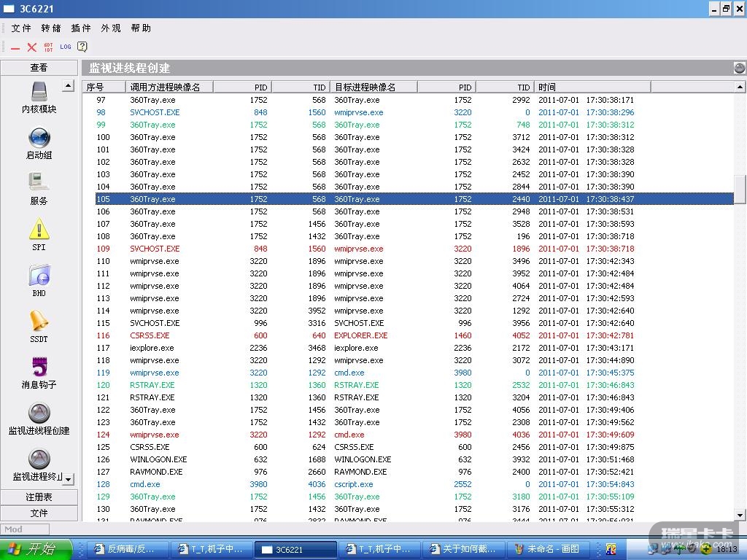Click the Mod status bar field
Viewport: 747px width, 560px height.
point(25,529)
